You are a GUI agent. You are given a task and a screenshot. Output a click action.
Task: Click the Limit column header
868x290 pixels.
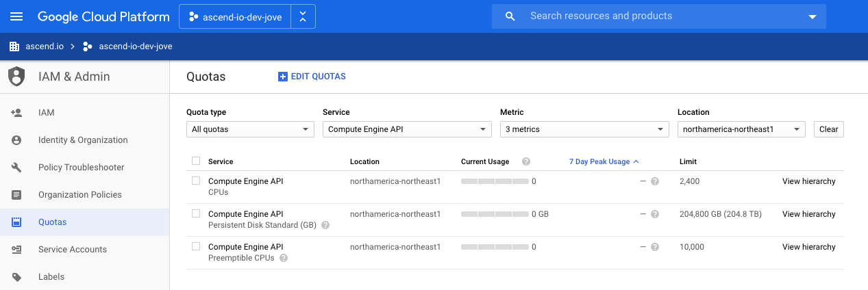coord(688,162)
